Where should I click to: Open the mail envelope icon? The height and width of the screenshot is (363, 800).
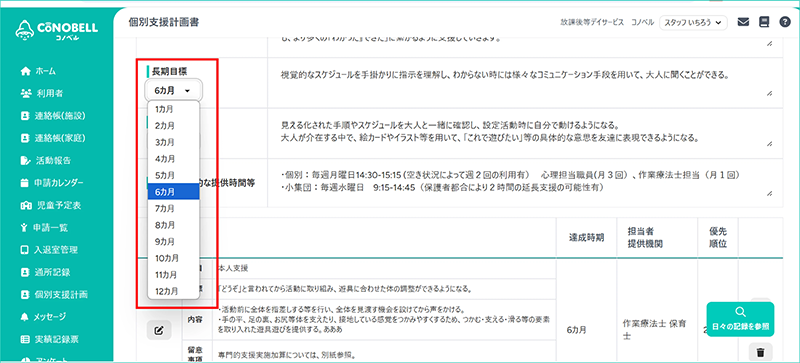coord(743,22)
